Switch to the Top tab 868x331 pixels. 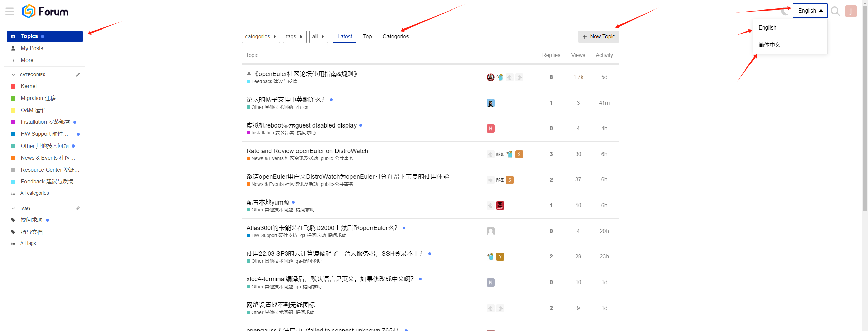pyautogui.click(x=367, y=37)
